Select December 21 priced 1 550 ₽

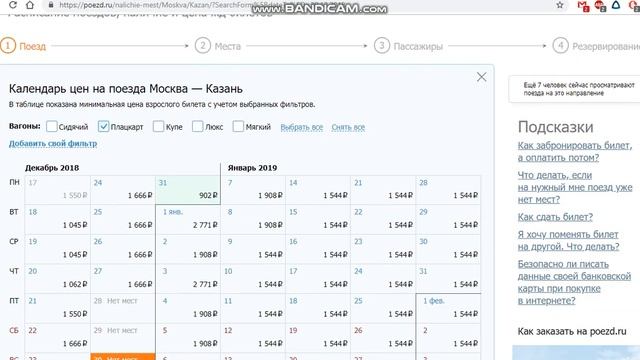[58, 309]
